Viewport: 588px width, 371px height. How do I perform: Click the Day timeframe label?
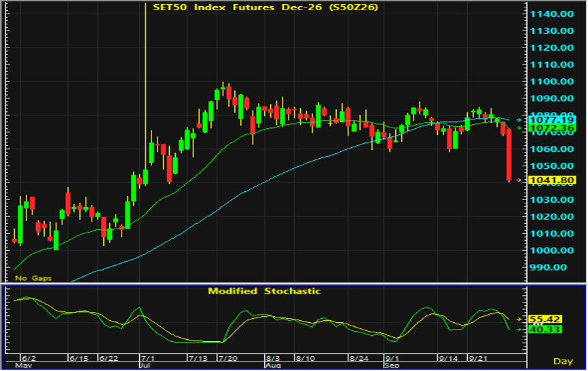point(564,362)
